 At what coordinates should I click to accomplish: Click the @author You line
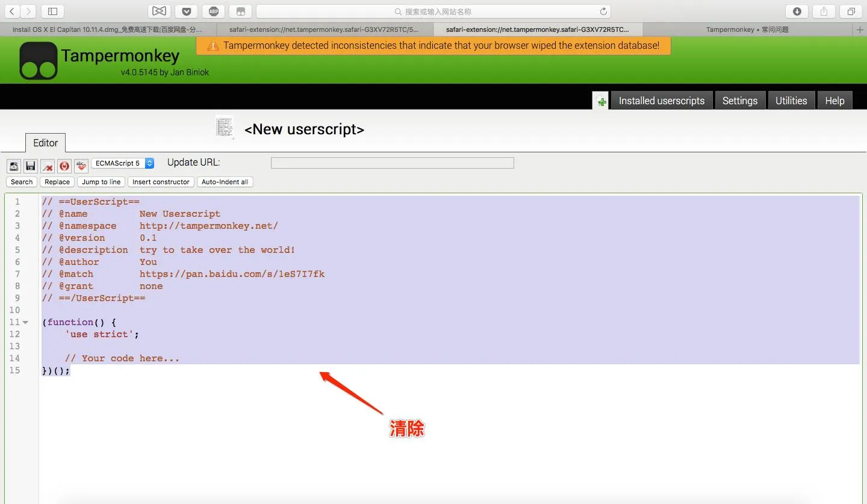99,262
